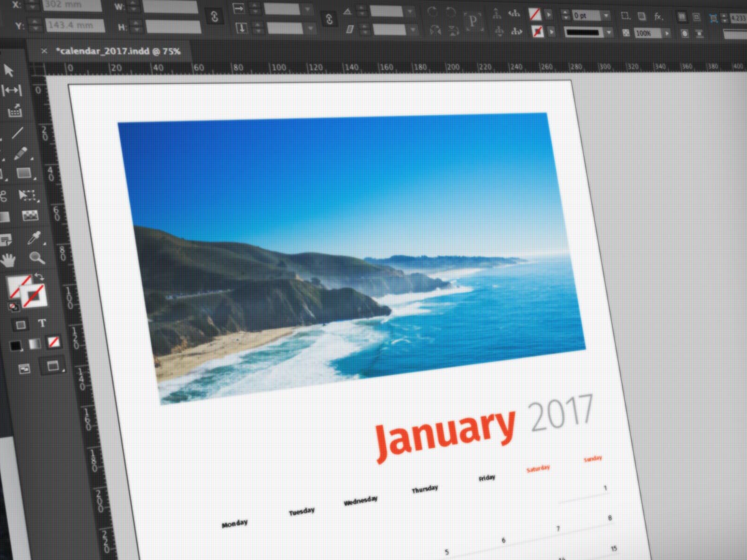This screenshot has height=560, width=747.
Task: Open the fx effects menu
Action: [659, 16]
